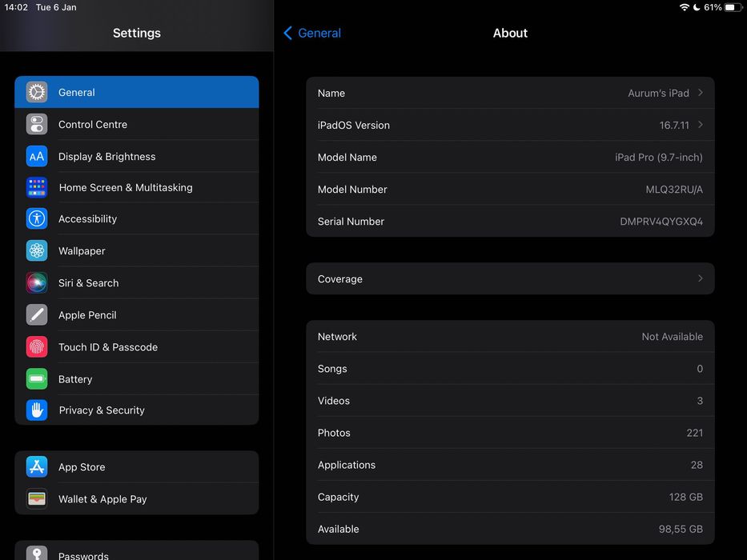Tap iPadOS version 16.7.11 value
Screen dimensions: 747x560
(x=674, y=126)
